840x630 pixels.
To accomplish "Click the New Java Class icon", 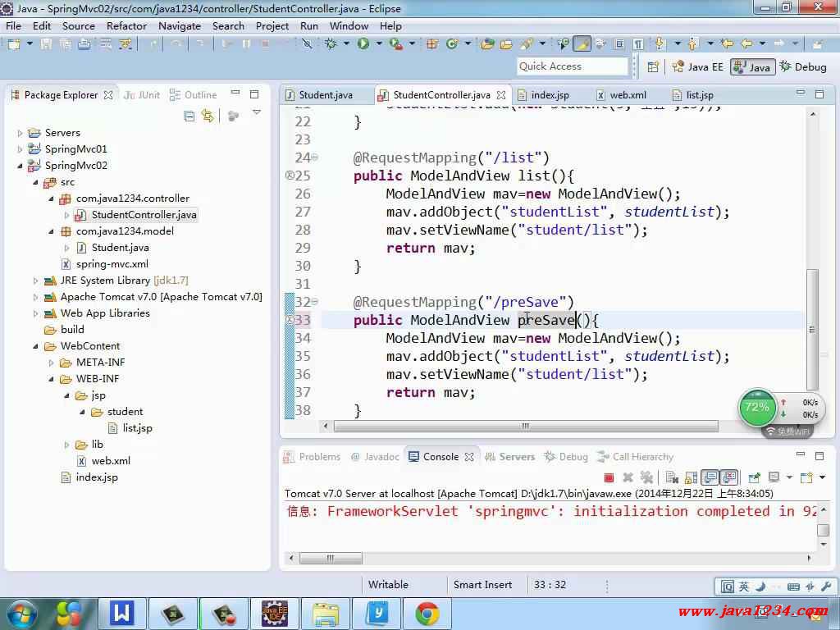I will click(x=452, y=44).
